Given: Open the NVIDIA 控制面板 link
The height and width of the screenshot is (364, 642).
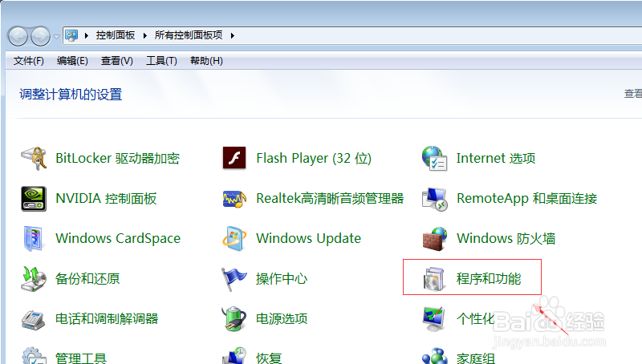Looking at the screenshot, I should click(x=106, y=198).
